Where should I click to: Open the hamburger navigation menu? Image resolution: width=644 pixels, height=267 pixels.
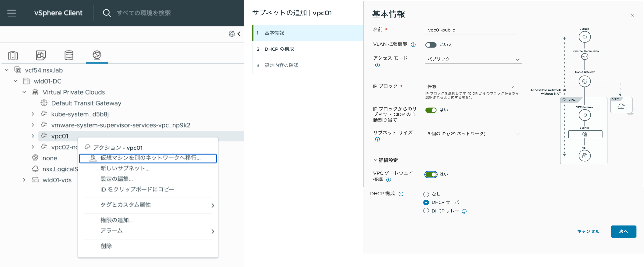tap(11, 13)
